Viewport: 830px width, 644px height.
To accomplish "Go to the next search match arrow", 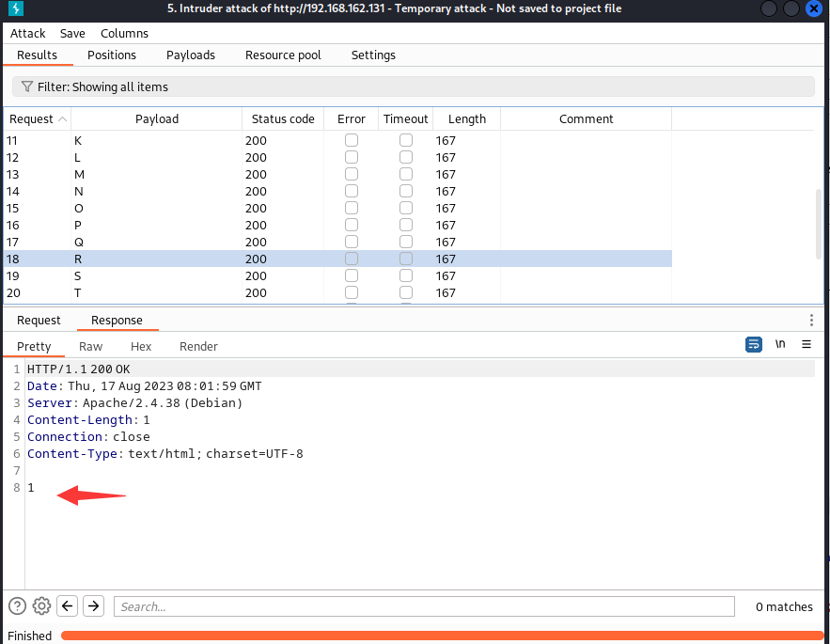I will click(x=93, y=606).
